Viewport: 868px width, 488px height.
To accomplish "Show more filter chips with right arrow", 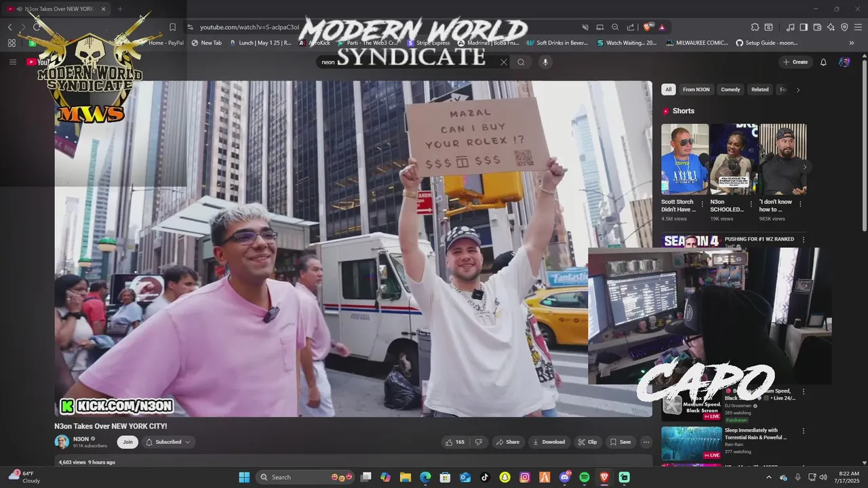I will click(x=797, y=89).
